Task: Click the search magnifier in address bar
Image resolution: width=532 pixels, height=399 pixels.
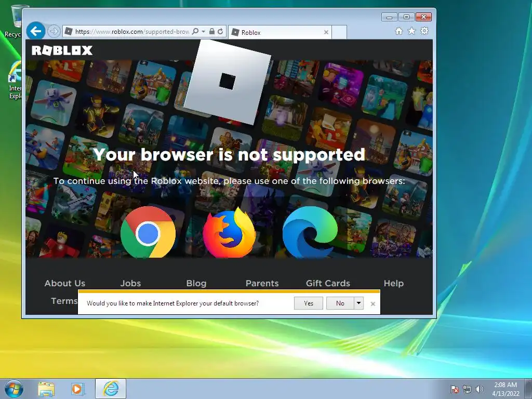Action: tap(195, 32)
